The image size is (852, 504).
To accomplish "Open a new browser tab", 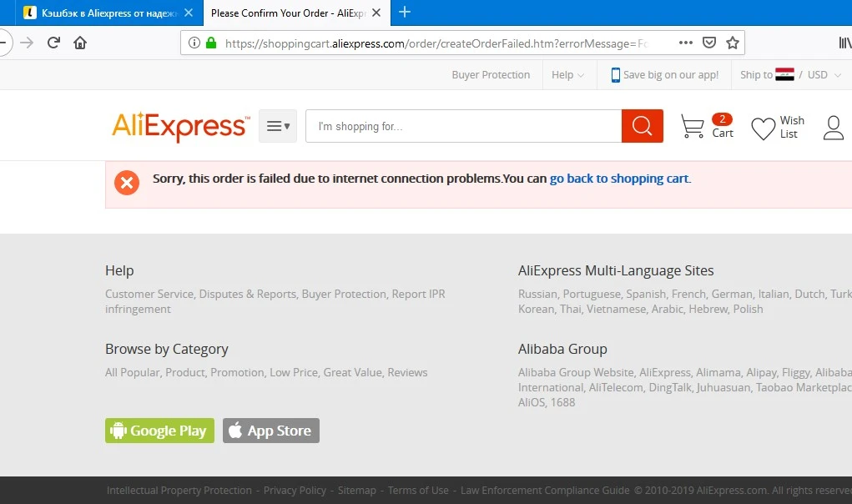I will [x=405, y=12].
